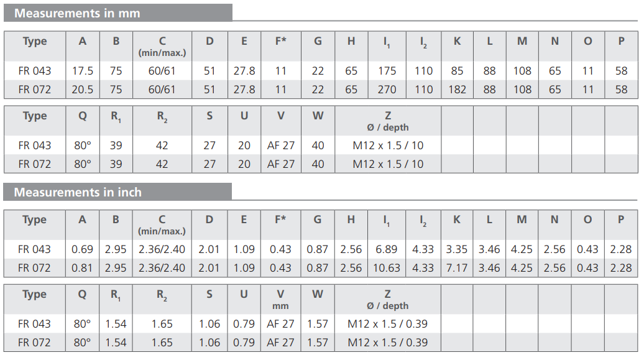Click the 7.17 value in the inch table
The height and width of the screenshot is (355, 644).
click(457, 268)
